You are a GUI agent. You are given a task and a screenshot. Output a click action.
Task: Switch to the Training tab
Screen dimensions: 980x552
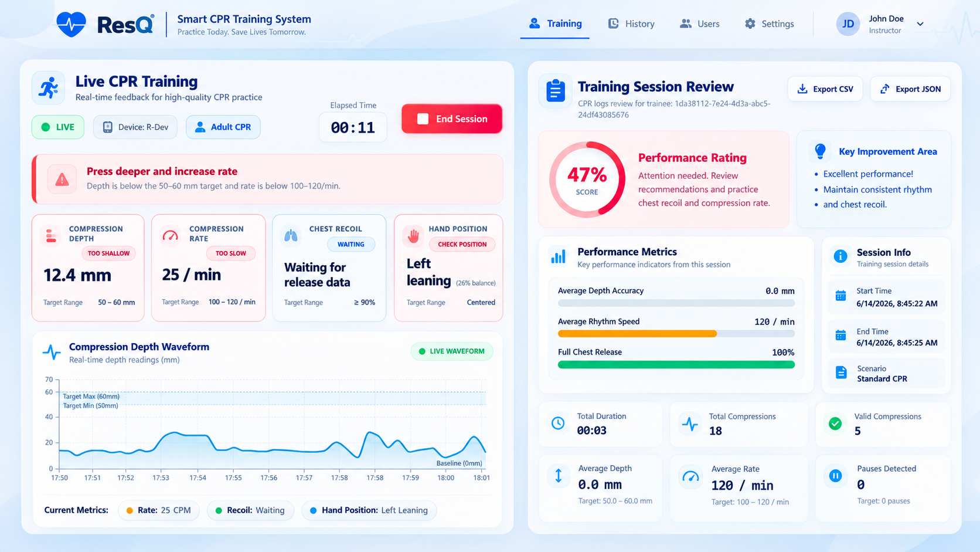[555, 23]
